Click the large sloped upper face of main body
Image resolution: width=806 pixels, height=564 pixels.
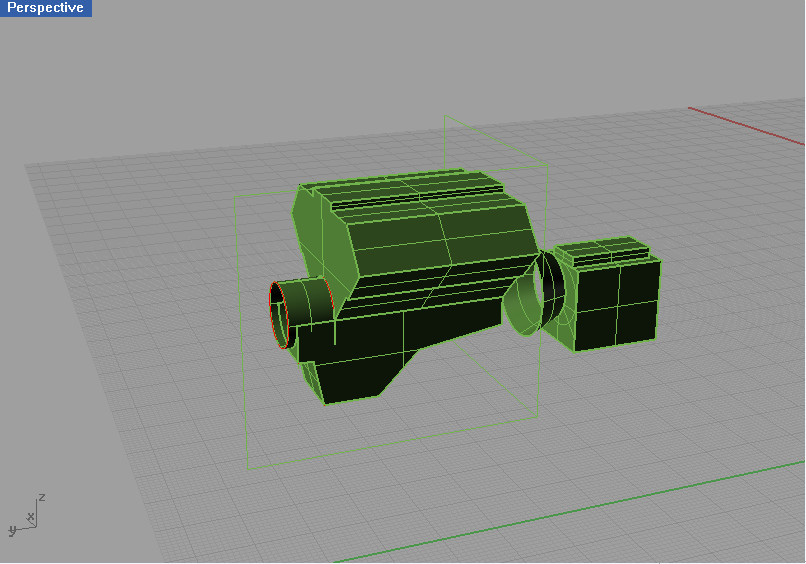440,235
